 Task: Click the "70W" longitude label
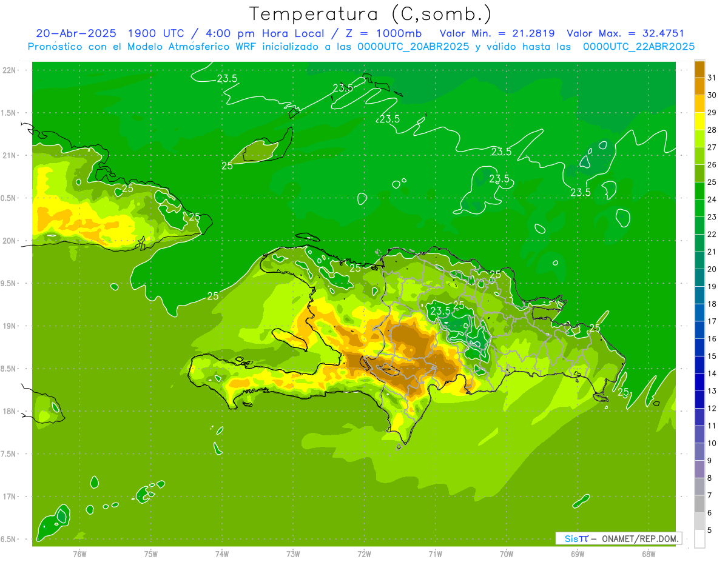[x=507, y=554]
